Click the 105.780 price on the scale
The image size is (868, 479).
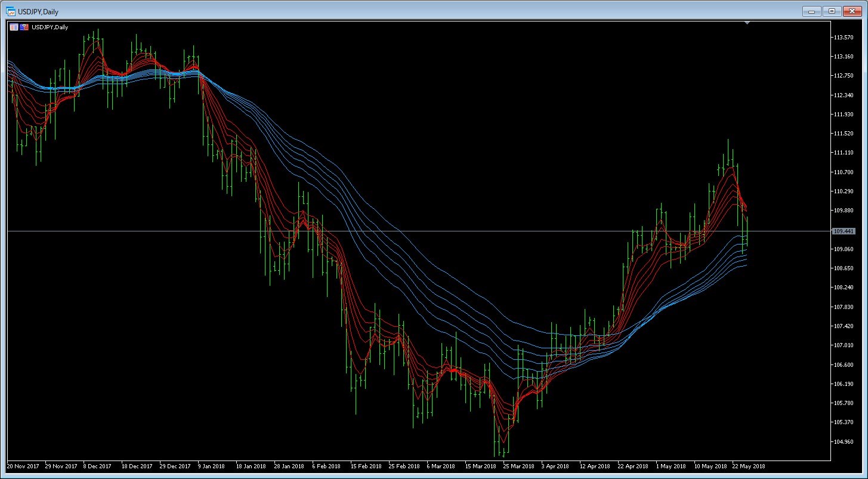[x=845, y=403]
